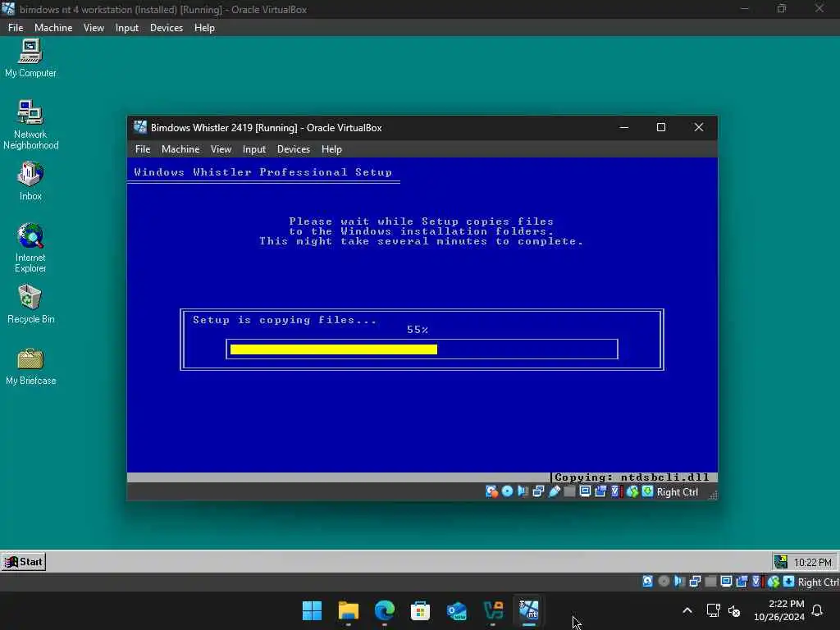
Task: Open Devices menu of NT 4 workstation window
Action: click(166, 28)
